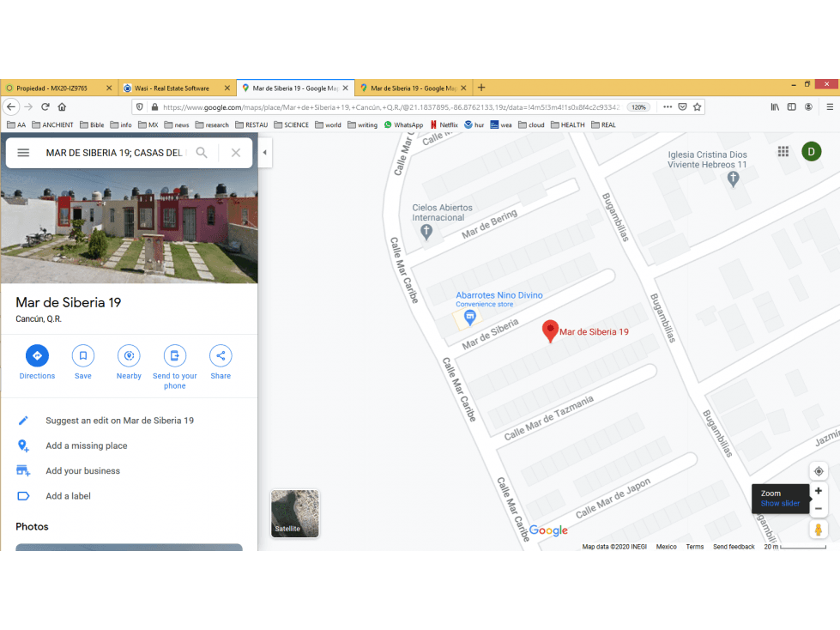Click the URL address bar
Screen dimensions: 840x630
pos(391,107)
